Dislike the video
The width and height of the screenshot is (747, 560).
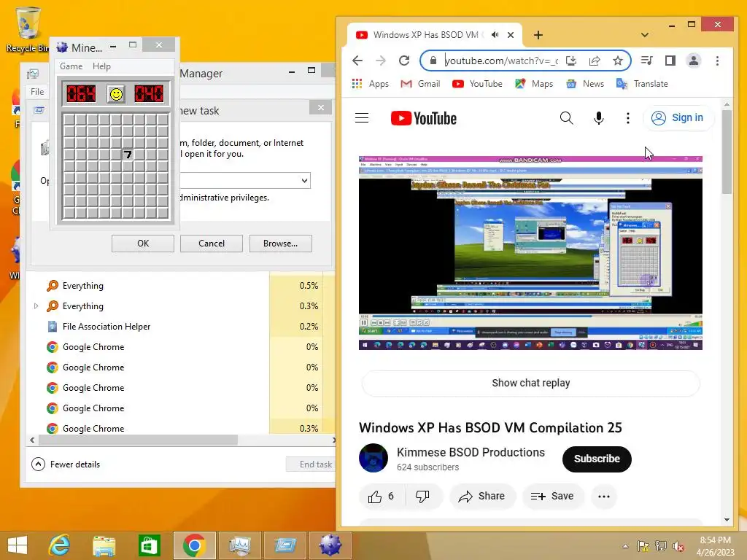pos(422,496)
